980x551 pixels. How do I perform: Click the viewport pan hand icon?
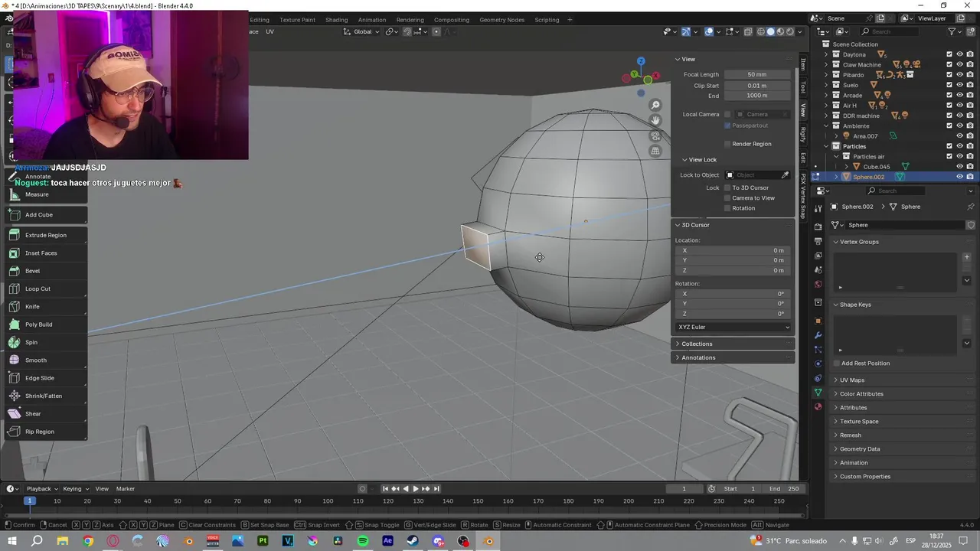(x=655, y=121)
